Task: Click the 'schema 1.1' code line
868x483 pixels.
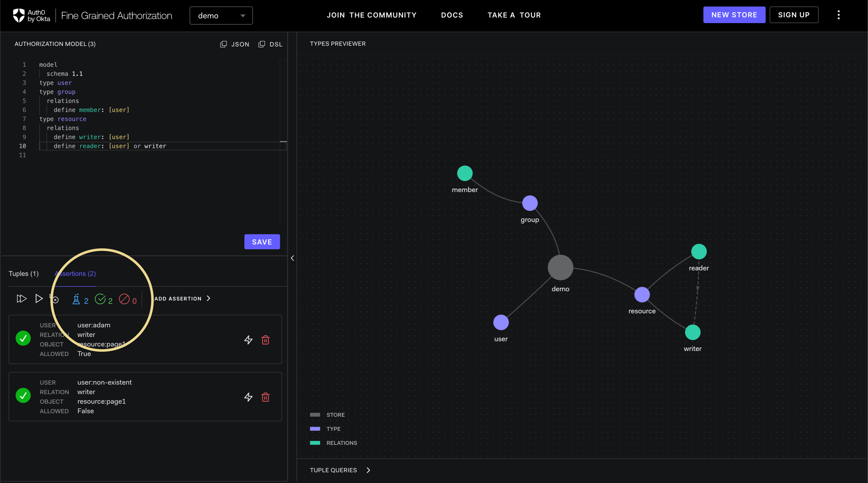Action: [64, 73]
